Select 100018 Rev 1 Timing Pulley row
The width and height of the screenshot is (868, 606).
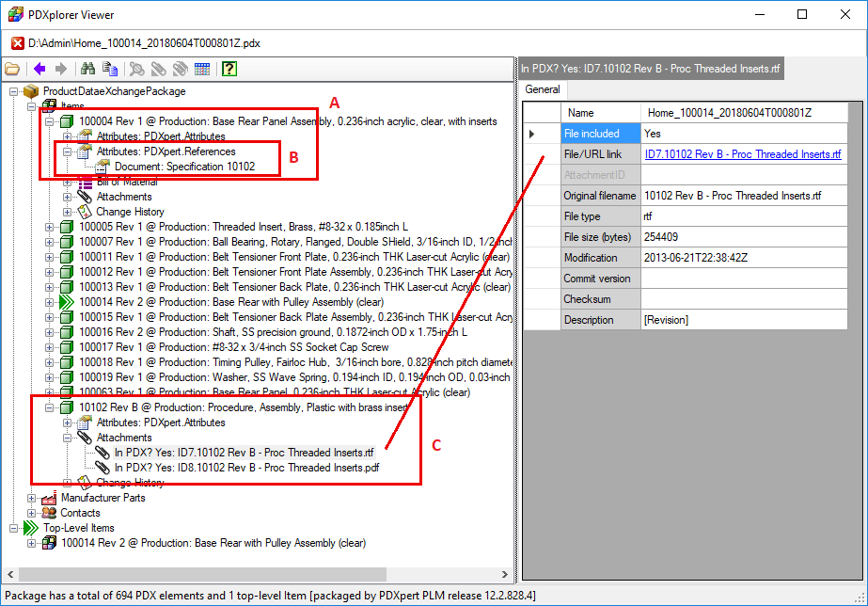(x=295, y=361)
